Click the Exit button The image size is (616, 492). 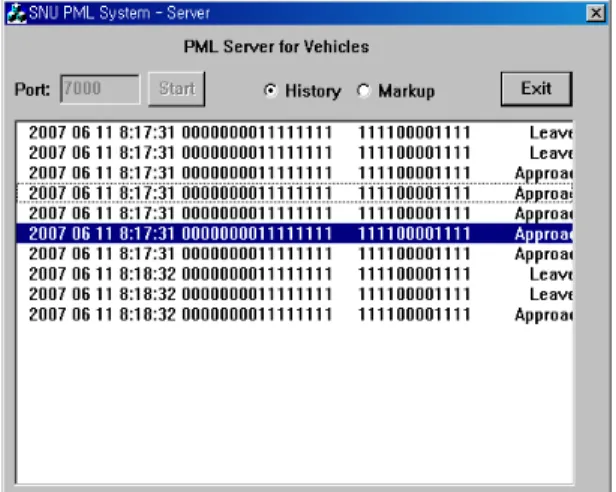click(x=536, y=89)
